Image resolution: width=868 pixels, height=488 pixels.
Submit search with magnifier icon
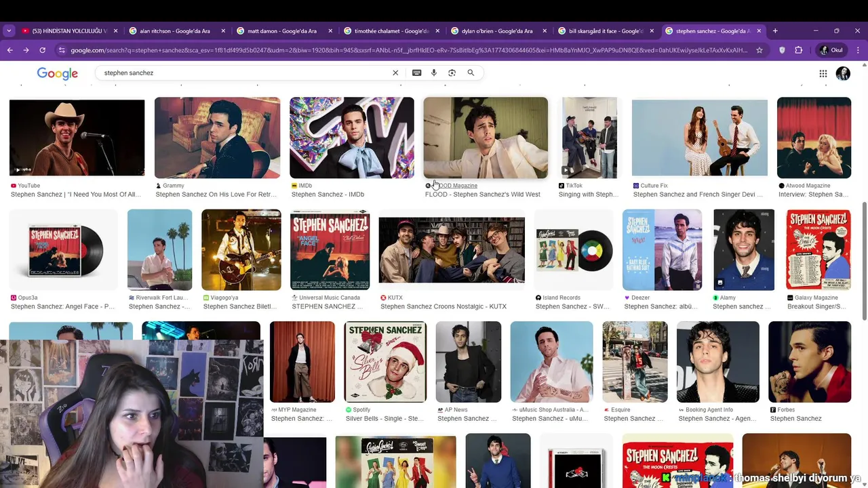[471, 73]
